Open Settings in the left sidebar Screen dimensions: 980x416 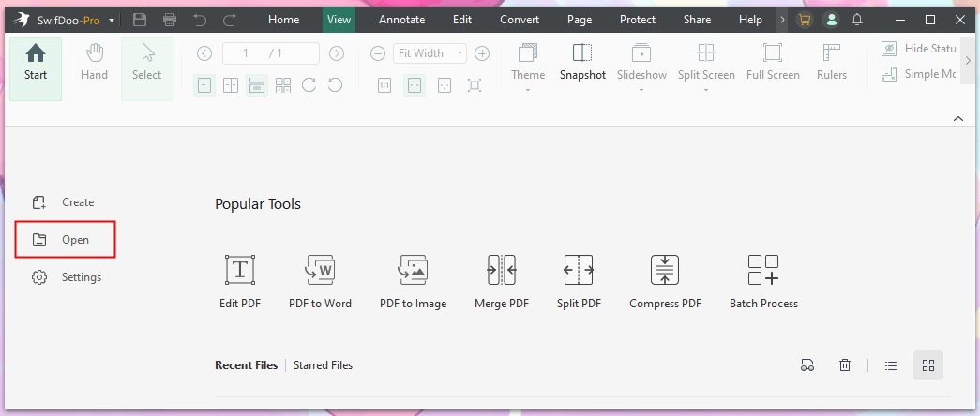coord(67,276)
